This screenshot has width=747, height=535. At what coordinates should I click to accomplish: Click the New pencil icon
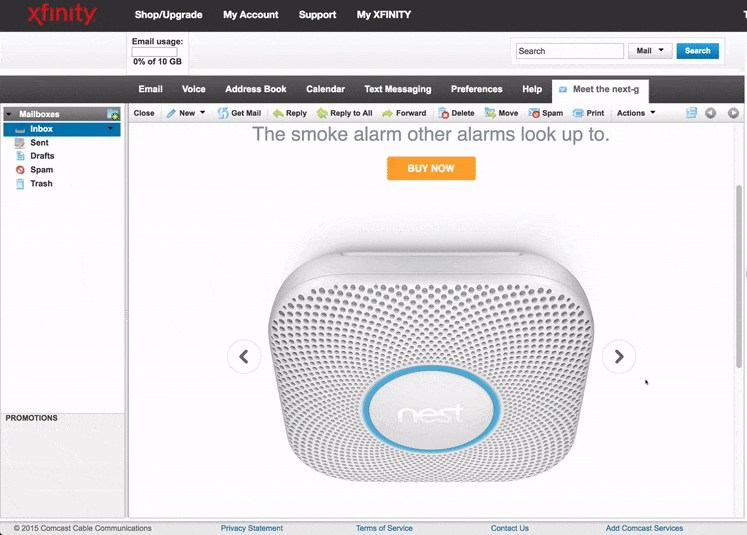tap(172, 113)
